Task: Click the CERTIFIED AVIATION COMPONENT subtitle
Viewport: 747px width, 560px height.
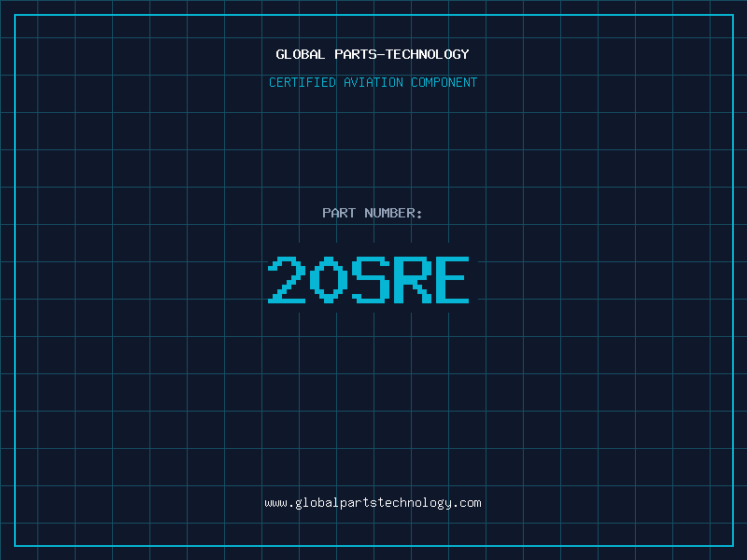Action: click(x=373, y=82)
